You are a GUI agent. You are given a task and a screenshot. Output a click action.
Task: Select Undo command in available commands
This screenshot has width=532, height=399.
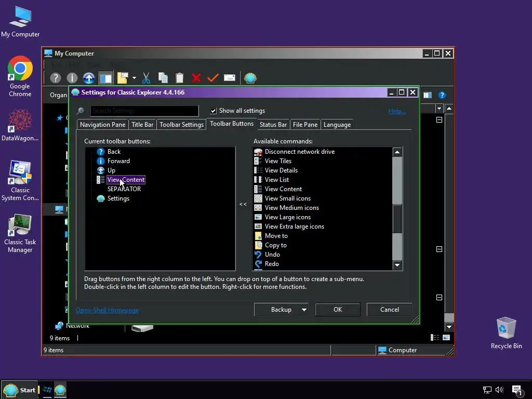272,255
